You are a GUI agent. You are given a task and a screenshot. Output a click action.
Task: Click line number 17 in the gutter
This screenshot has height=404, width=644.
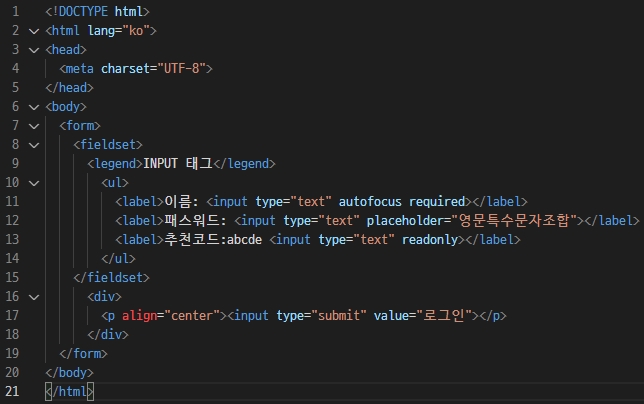point(12,315)
